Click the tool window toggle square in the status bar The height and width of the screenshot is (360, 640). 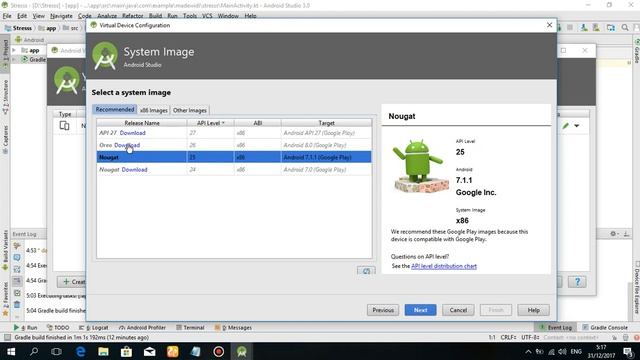[7, 338]
